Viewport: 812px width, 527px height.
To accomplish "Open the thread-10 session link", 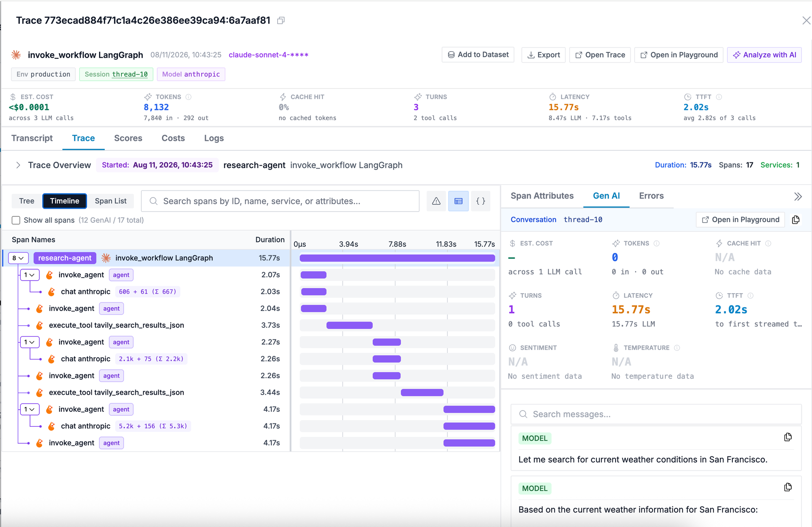I will coord(130,74).
